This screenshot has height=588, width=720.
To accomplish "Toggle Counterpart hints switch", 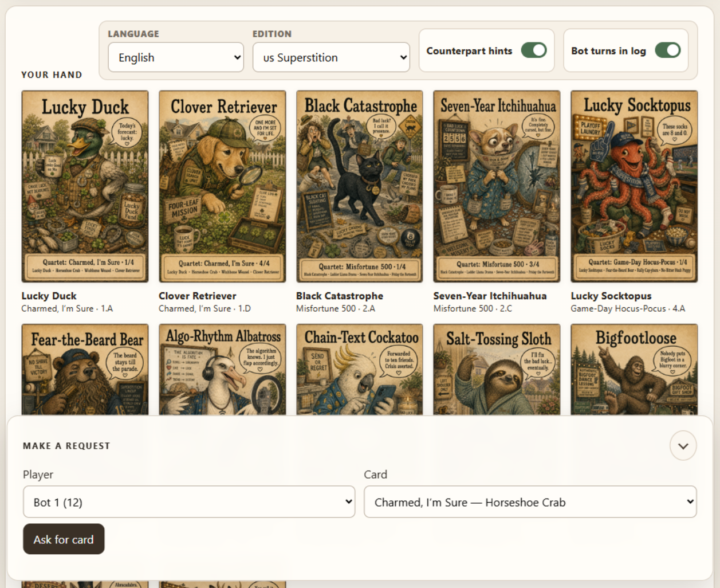I will point(534,50).
